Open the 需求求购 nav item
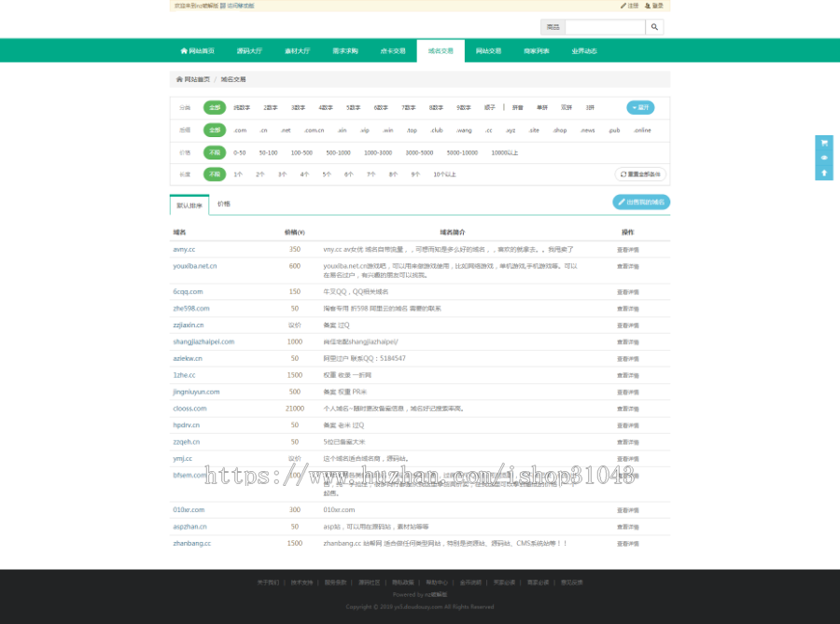This screenshot has width=840, height=624. pyautogui.click(x=345, y=51)
